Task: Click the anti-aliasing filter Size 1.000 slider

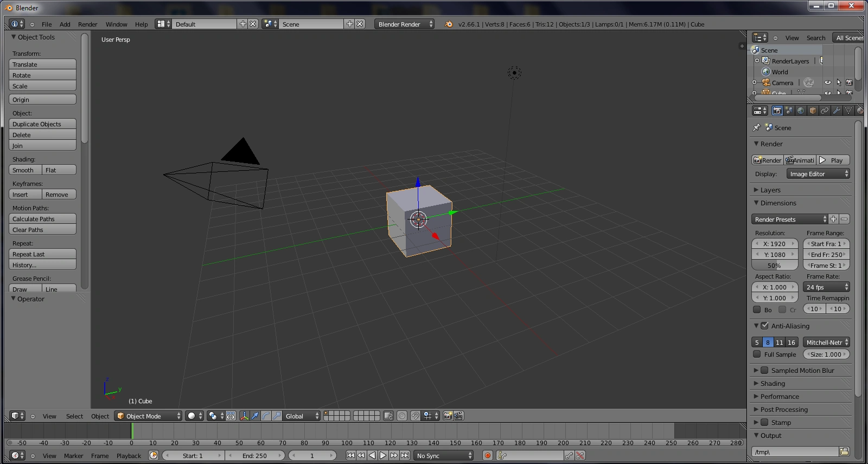Action: 826,354
